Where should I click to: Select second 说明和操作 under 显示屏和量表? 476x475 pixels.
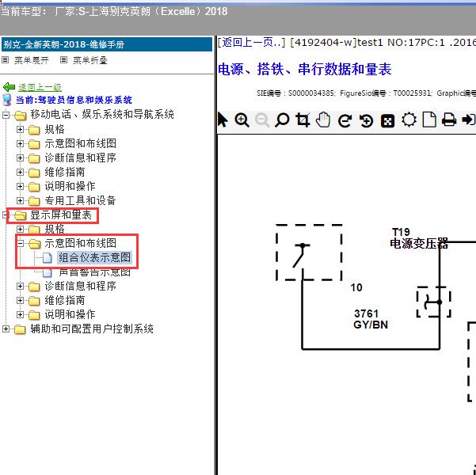click(70, 314)
